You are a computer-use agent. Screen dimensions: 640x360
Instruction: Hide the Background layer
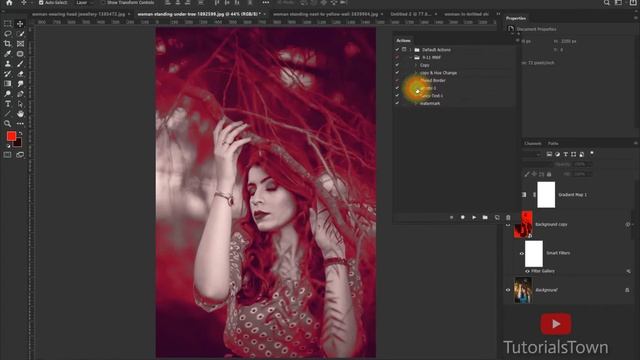[x=508, y=290]
